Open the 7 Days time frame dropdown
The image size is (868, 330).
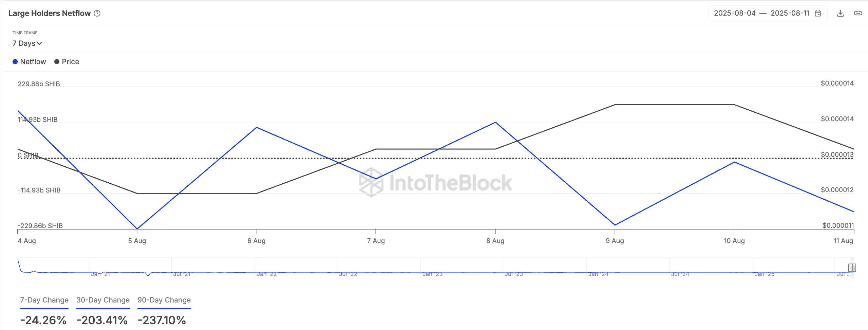pyautogui.click(x=27, y=43)
